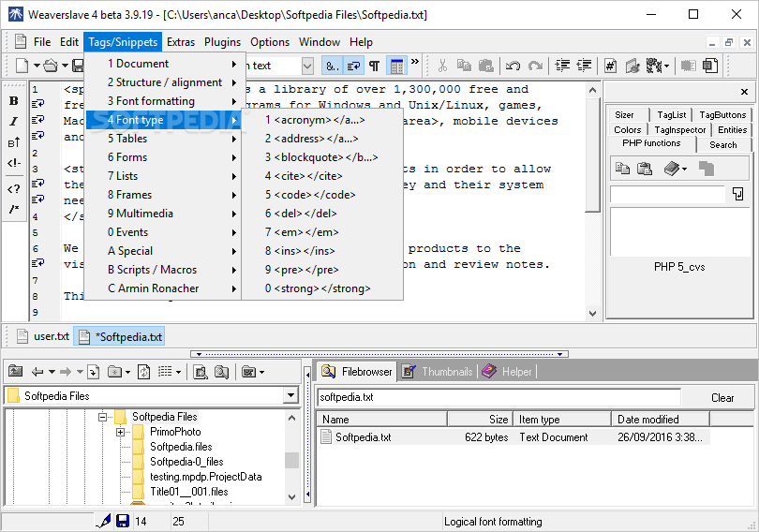Click the PHP functions search input field
This screenshot has height=532, width=759.
(667, 194)
